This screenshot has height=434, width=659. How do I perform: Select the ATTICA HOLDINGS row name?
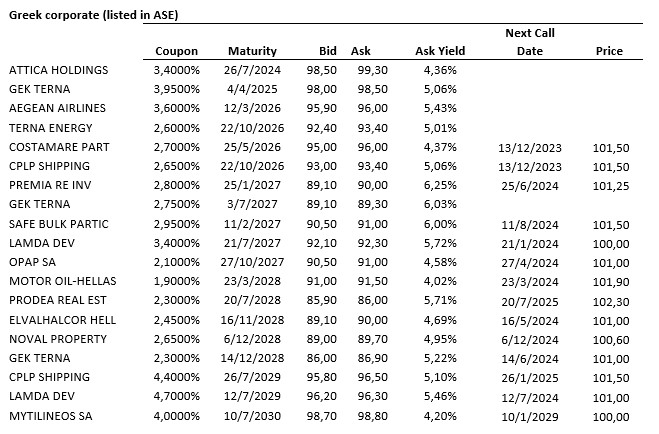(x=58, y=71)
